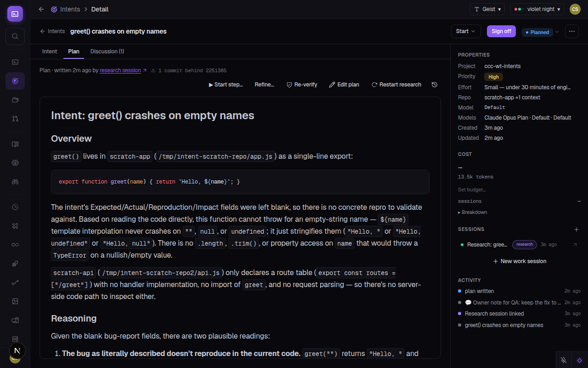Select the highlighted Intents target icon in sidebar

[x=15, y=81]
